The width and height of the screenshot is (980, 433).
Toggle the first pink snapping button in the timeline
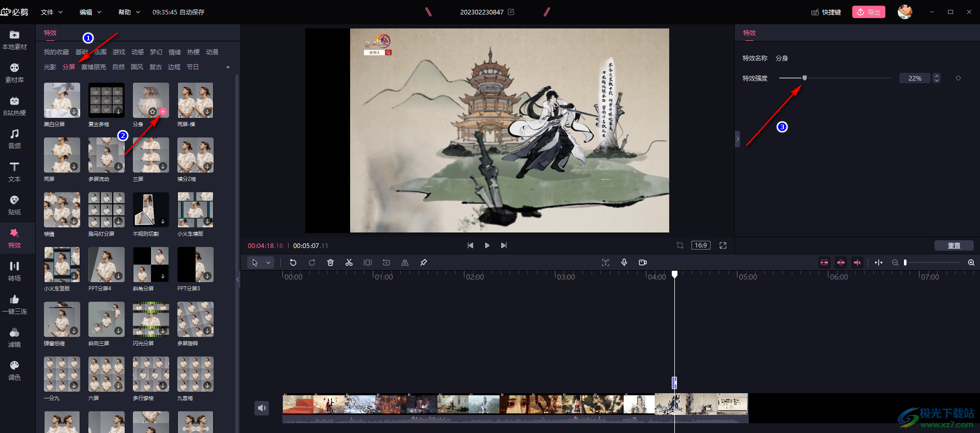824,262
